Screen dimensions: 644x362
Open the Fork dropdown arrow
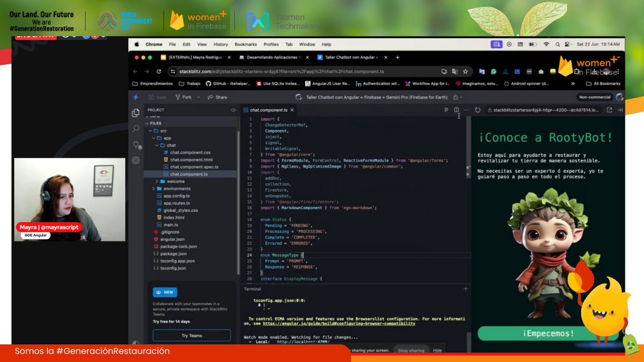tap(198, 97)
